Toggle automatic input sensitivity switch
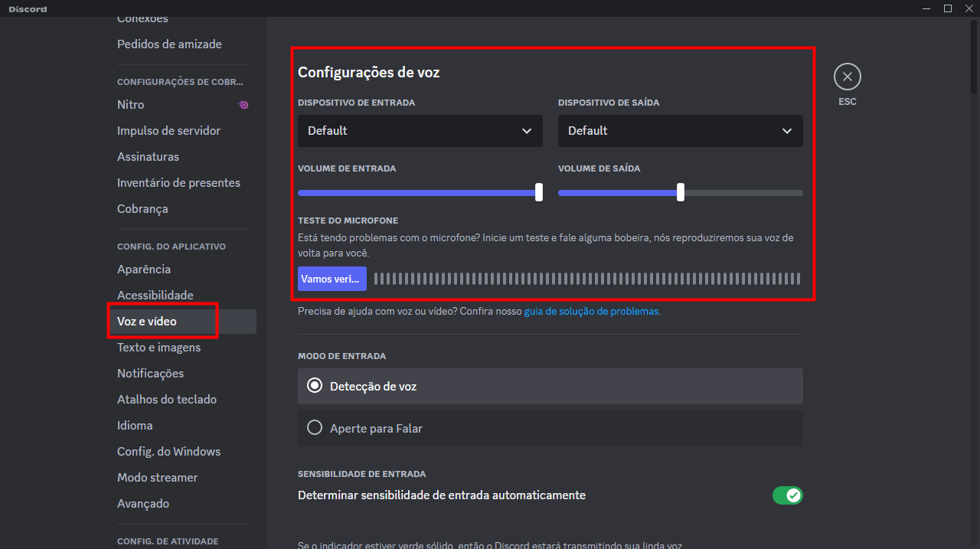Screen dimensions: 980x549 tap(787, 495)
